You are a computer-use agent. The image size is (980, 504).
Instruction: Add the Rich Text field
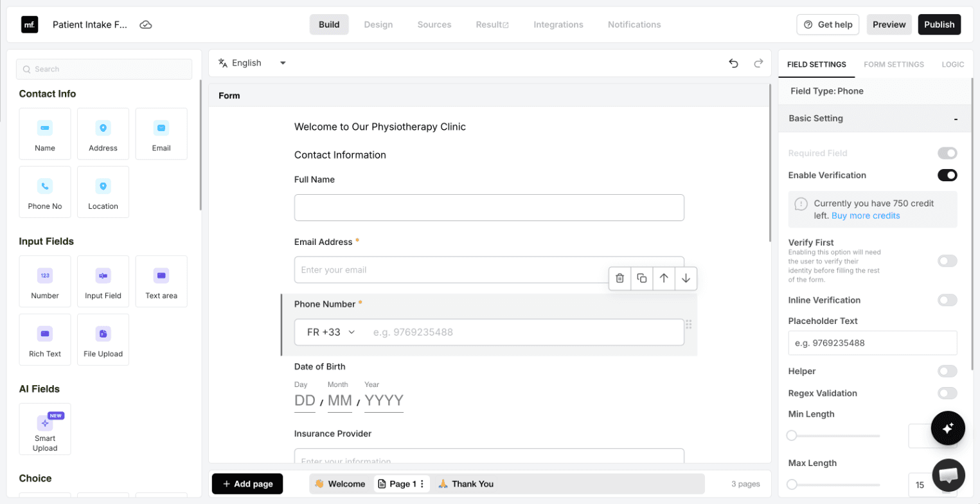click(45, 339)
